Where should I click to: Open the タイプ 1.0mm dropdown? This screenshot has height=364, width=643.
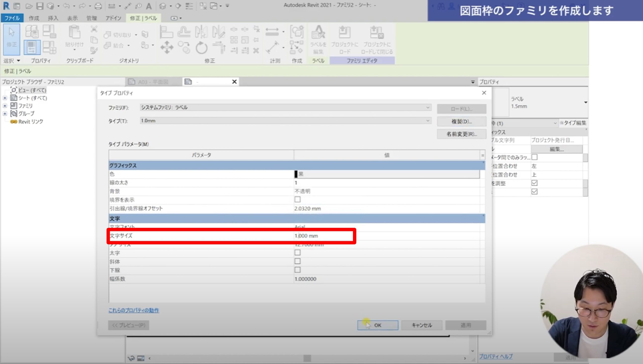click(x=427, y=121)
